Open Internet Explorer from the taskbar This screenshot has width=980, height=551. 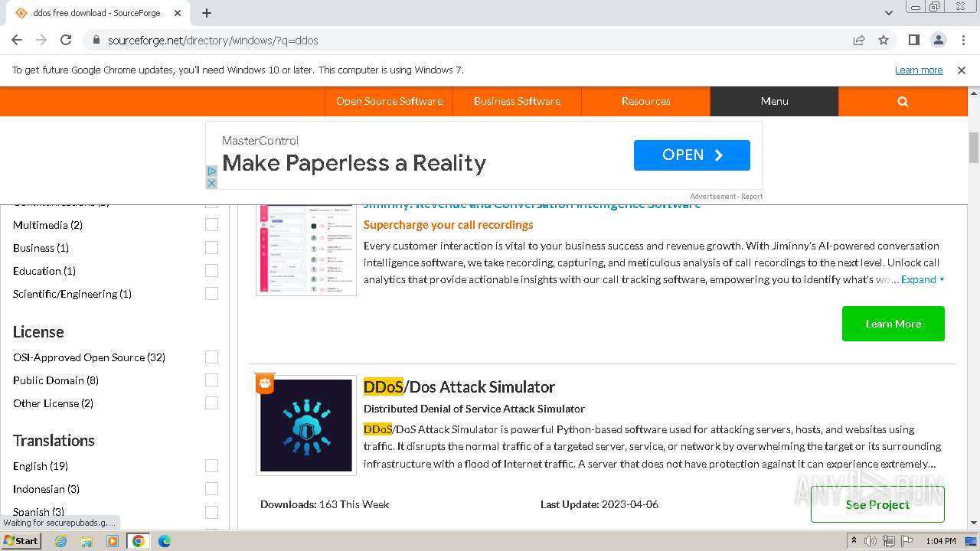60,541
